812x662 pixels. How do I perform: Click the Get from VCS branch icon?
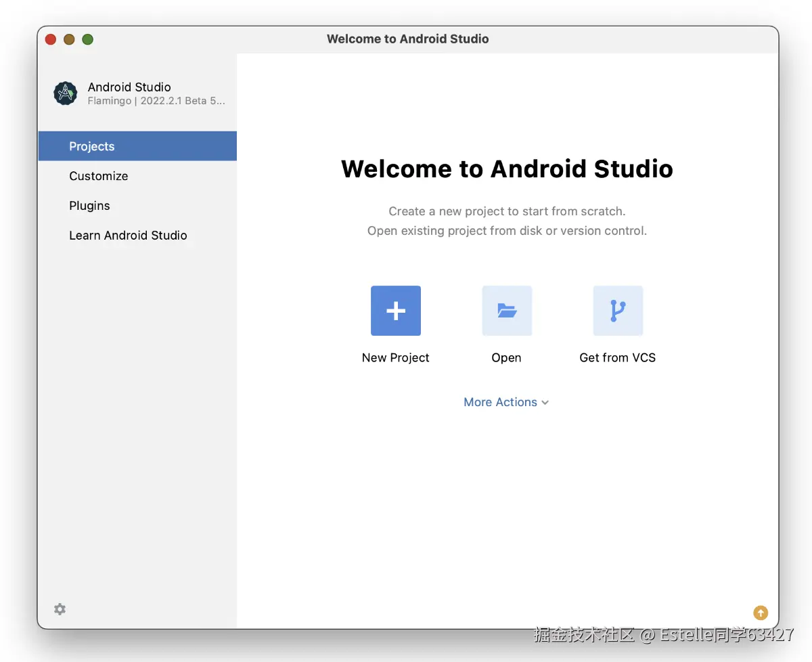[x=618, y=311]
